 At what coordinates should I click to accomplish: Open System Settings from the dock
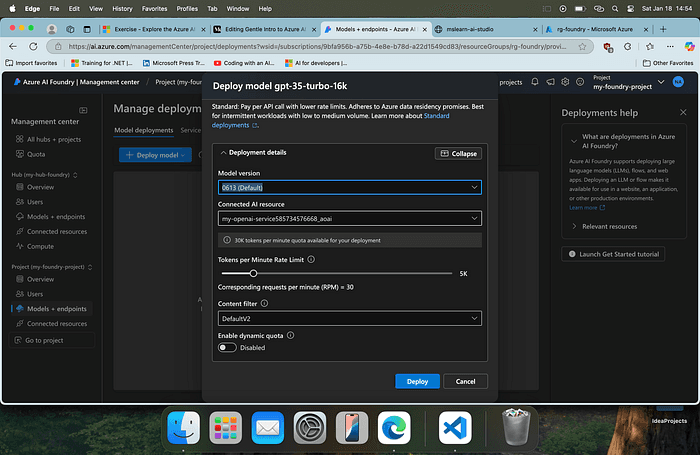point(309,428)
